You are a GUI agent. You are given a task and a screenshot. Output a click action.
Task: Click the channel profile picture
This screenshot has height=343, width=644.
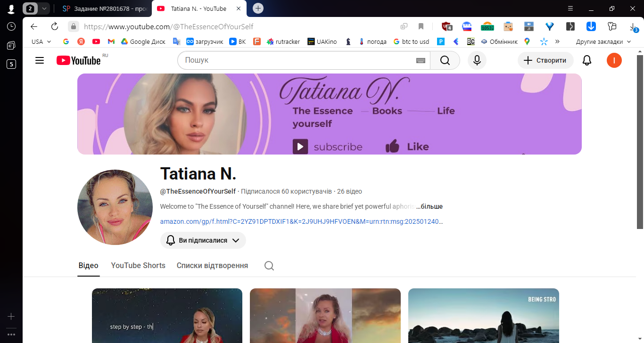[x=115, y=207]
